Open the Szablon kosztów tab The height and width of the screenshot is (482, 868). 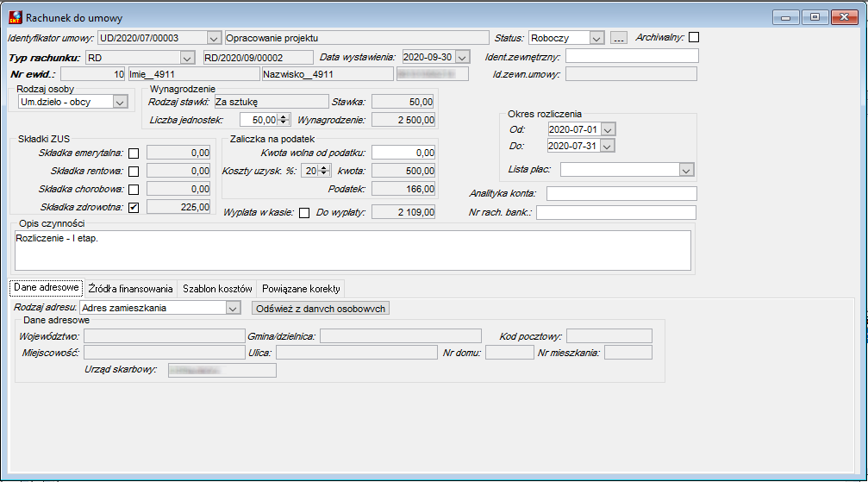(x=217, y=289)
